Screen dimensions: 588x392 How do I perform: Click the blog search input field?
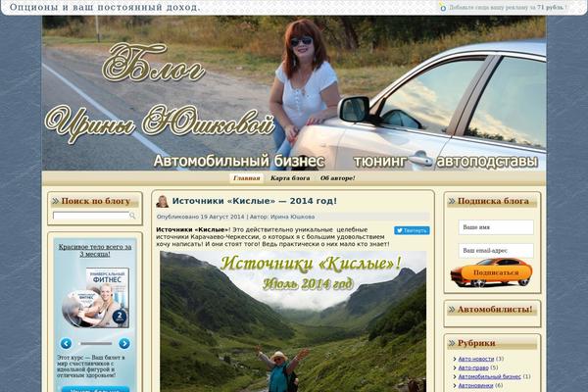click(x=91, y=216)
